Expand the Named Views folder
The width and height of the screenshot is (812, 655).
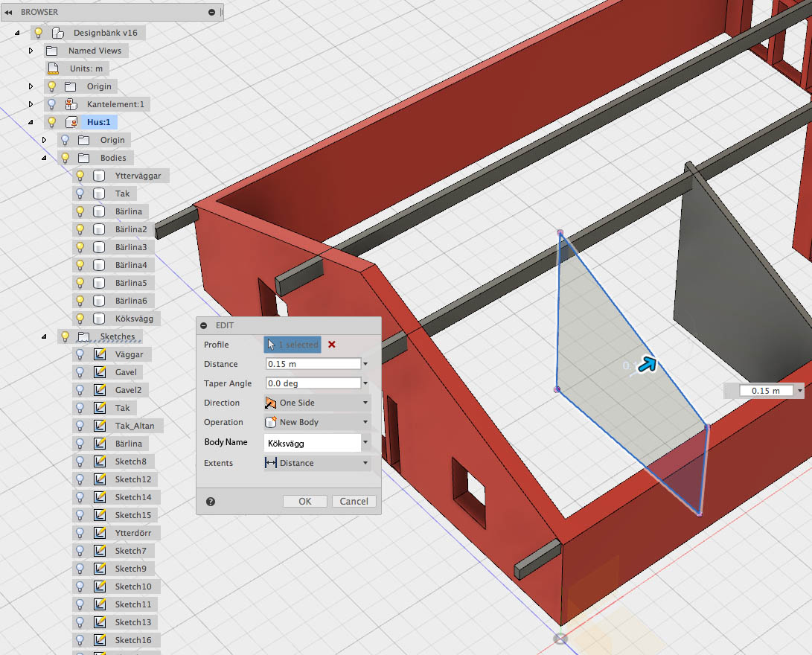coord(31,51)
